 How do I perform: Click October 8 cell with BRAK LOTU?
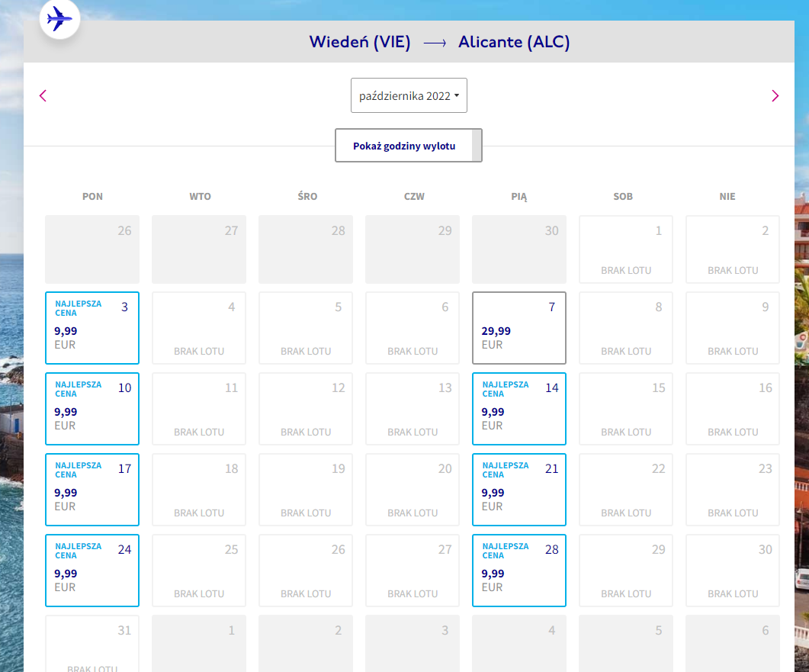click(626, 328)
